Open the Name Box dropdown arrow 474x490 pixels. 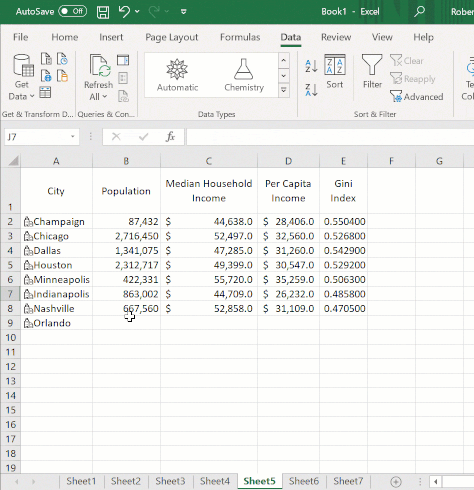pyautogui.click(x=72, y=137)
